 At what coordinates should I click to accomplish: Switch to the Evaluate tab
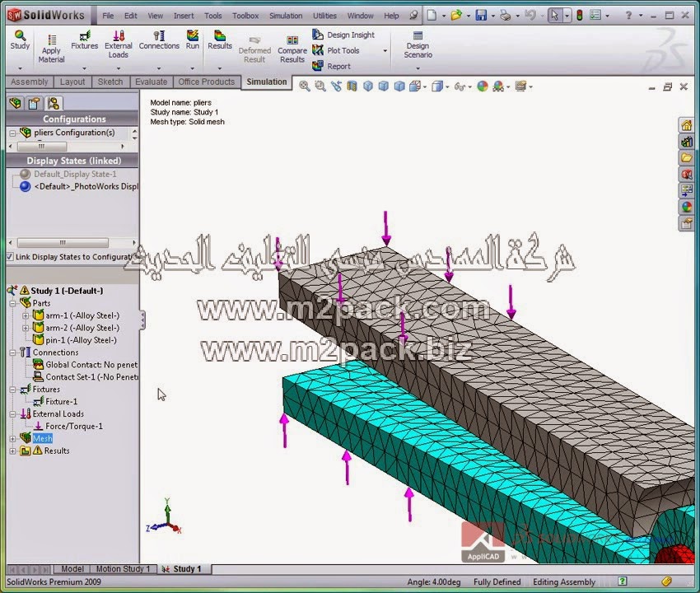(151, 82)
